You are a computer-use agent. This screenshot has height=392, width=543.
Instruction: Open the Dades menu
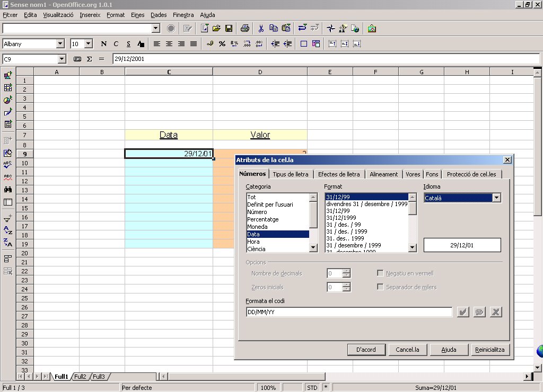point(159,15)
